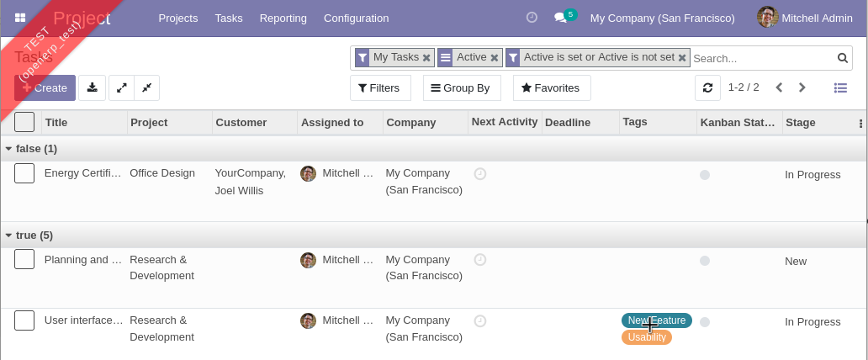The width and height of the screenshot is (868, 360).
Task: Open the Group By dropdown
Action: [x=462, y=87]
